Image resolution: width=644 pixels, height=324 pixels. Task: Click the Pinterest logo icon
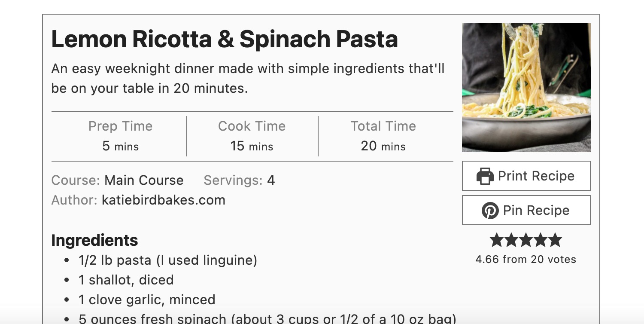point(490,211)
